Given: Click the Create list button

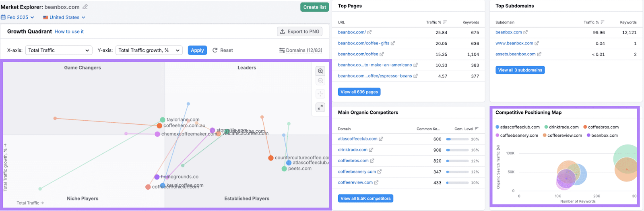Looking at the screenshot, I should 314,7.
